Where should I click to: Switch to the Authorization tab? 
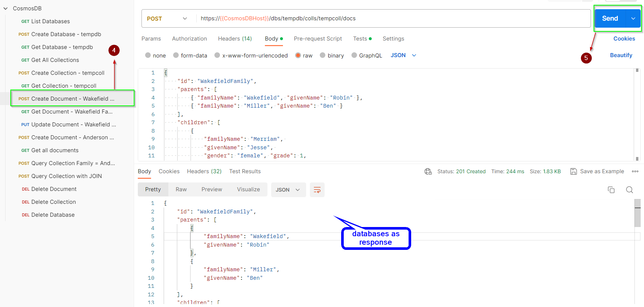click(189, 39)
